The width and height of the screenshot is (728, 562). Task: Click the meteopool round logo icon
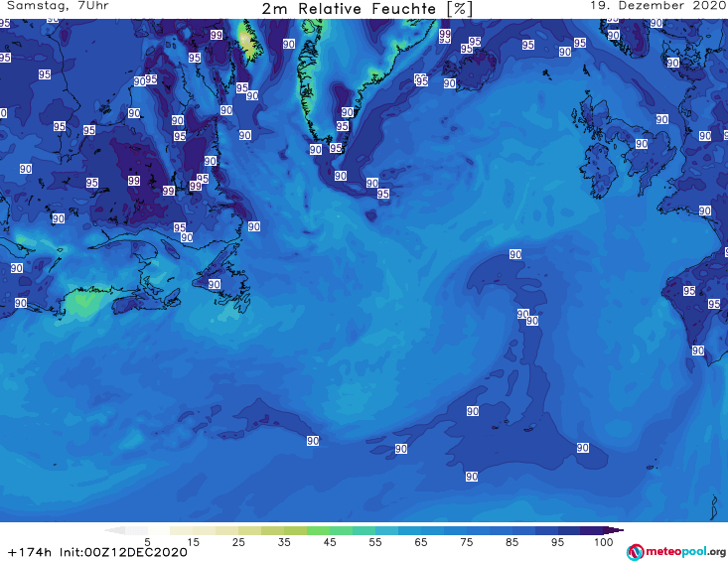click(x=636, y=552)
